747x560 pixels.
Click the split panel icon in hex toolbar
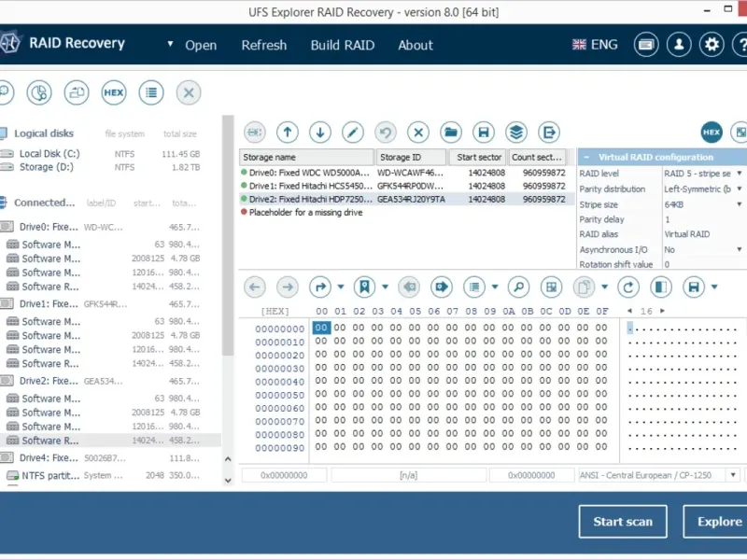click(661, 287)
